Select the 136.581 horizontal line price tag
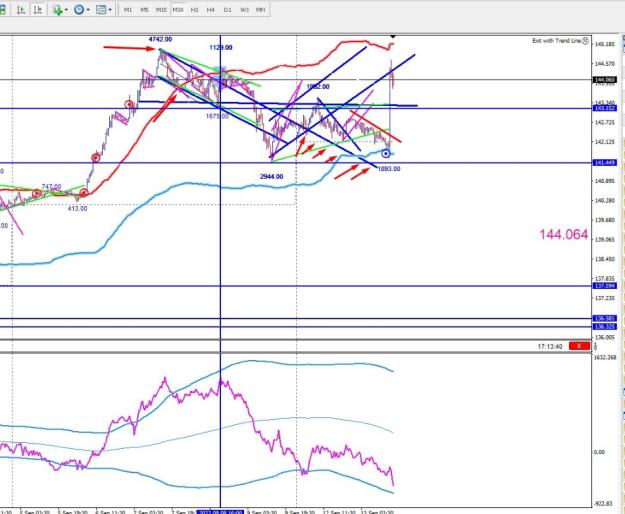The image size is (625, 514). (605, 318)
